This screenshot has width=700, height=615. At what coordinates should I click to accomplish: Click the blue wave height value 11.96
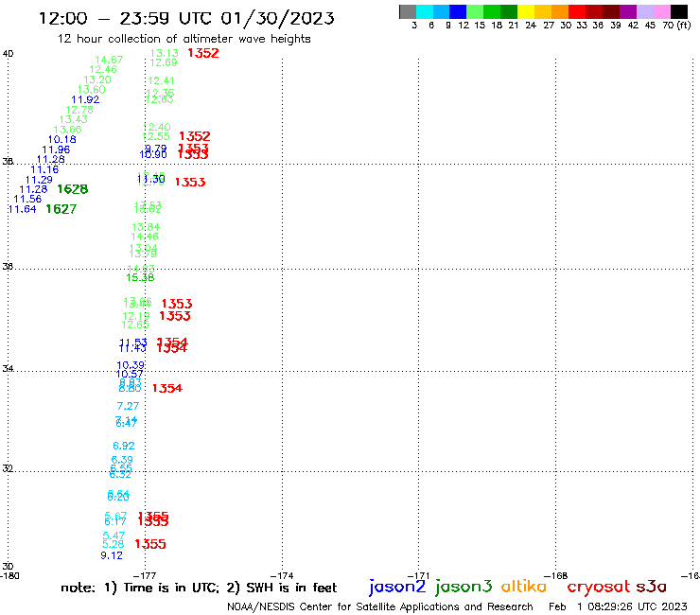click(x=56, y=149)
